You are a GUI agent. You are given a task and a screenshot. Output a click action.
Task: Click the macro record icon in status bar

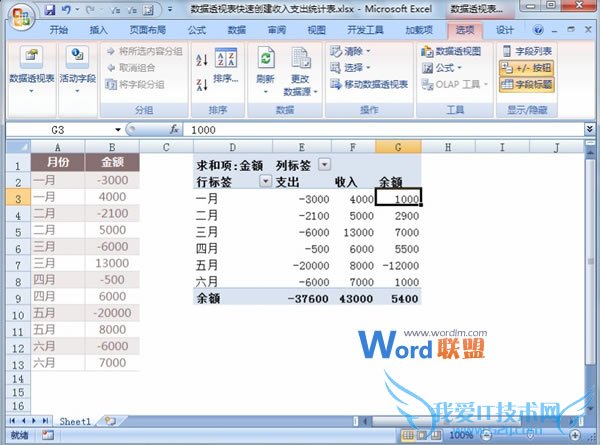(x=48, y=435)
